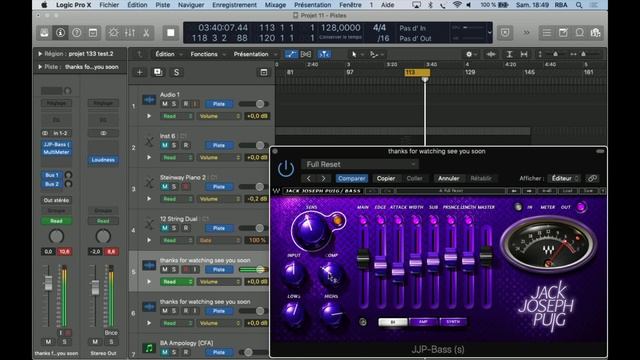The image size is (640, 360).
Task: Open the Mixer faders button
Action: point(130,33)
